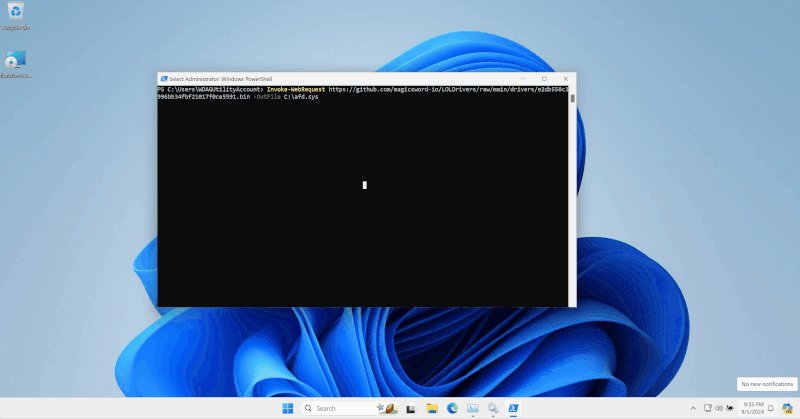800x419 pixels.
Task: Click the PowerShell vertical scrollbar thumb
Action: tap(572, 98)
